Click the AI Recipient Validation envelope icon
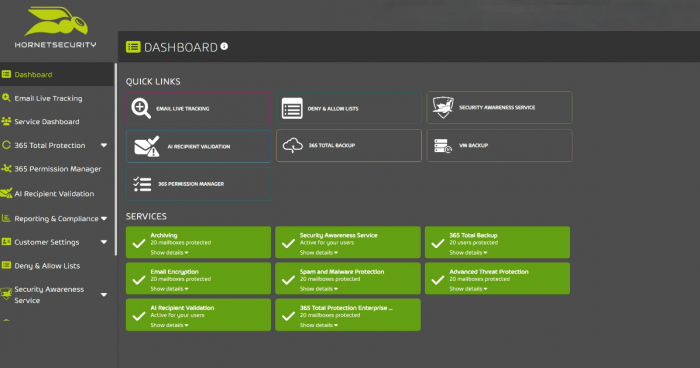The image size is (700, 368). click(x=147, y=146)
